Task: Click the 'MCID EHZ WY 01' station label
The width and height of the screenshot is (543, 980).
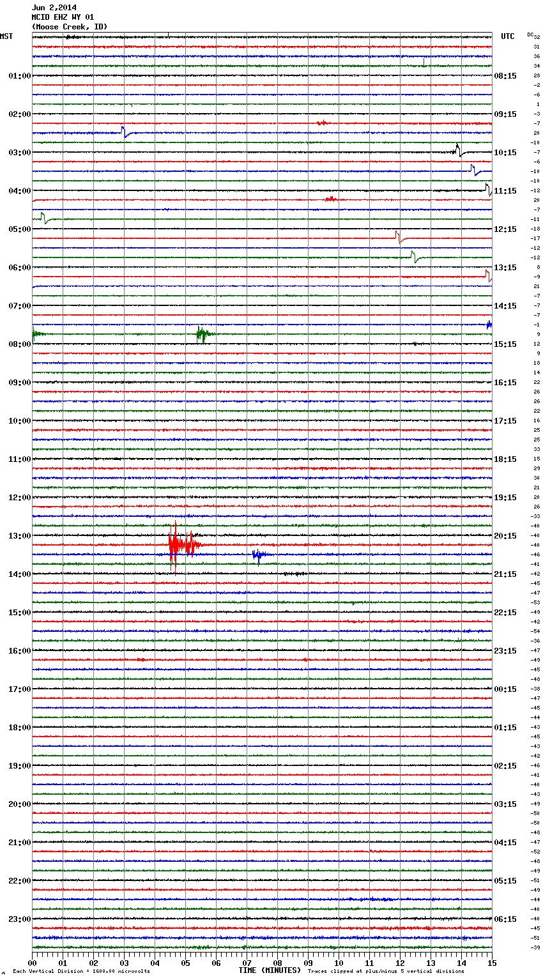Action: pyautogui.click(x=63, y=17)
